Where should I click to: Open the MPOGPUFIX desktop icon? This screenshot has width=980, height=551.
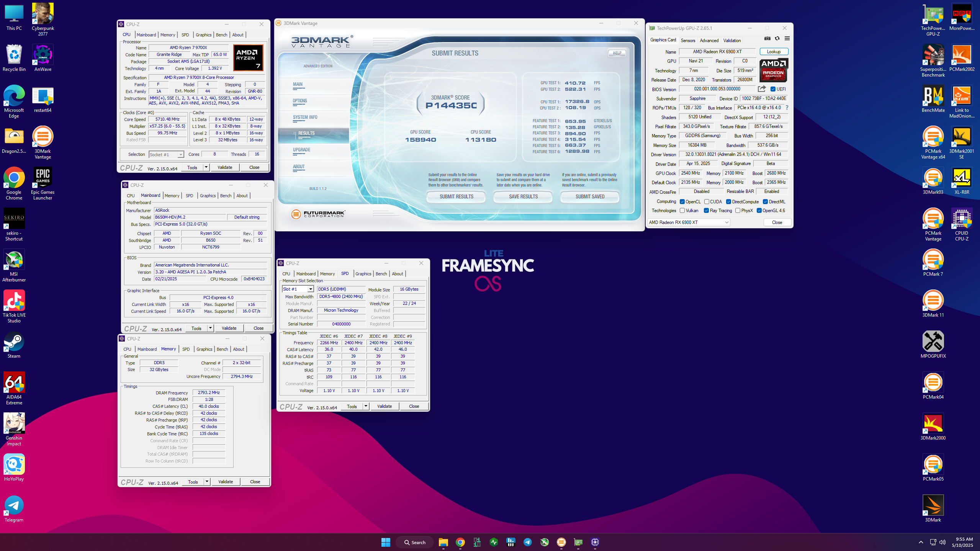pos(933,345)
